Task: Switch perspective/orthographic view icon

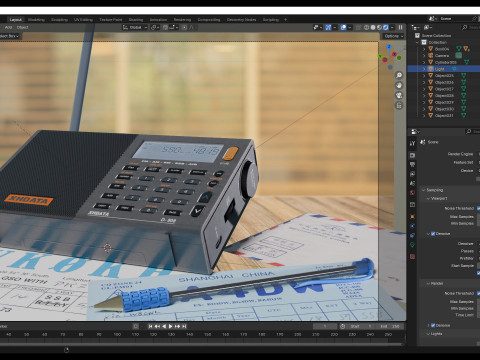Action: pyautogui.click(x=399, y=106)
